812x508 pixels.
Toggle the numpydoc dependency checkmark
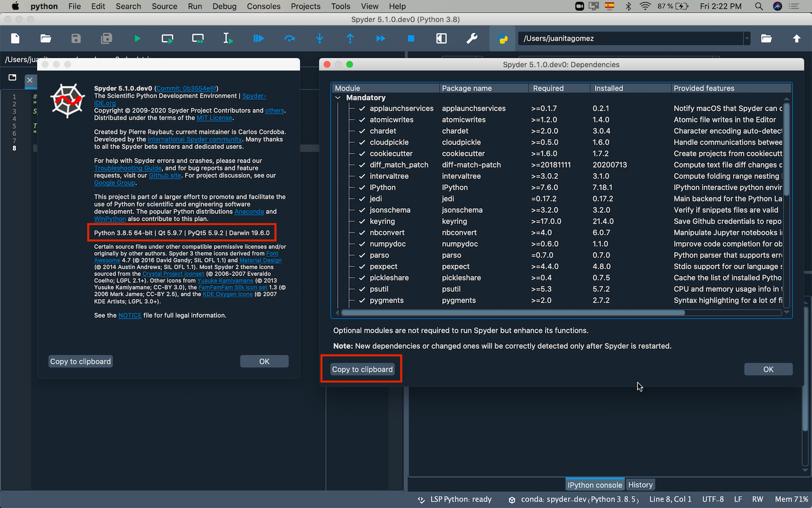[363, 243]
